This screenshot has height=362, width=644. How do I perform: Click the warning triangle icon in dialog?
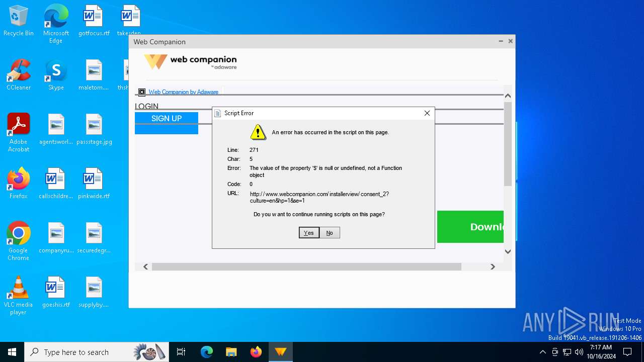(258, 132)
